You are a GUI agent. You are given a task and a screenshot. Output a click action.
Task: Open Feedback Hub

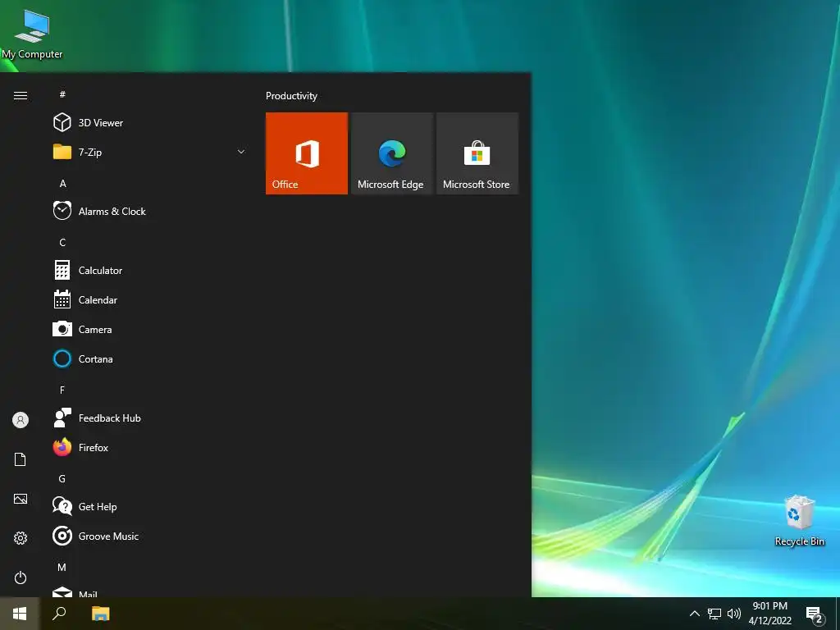[x=149, y=418]
